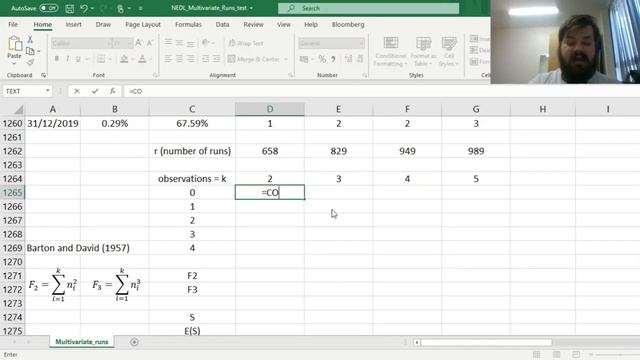Open Customize Quick Access Toolbar dropdown
Screen dimensions: 640x360
click(140, 8)
